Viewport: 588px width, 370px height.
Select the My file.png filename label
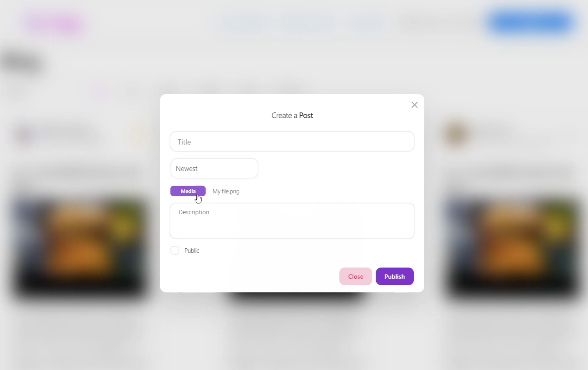(226, 191)
